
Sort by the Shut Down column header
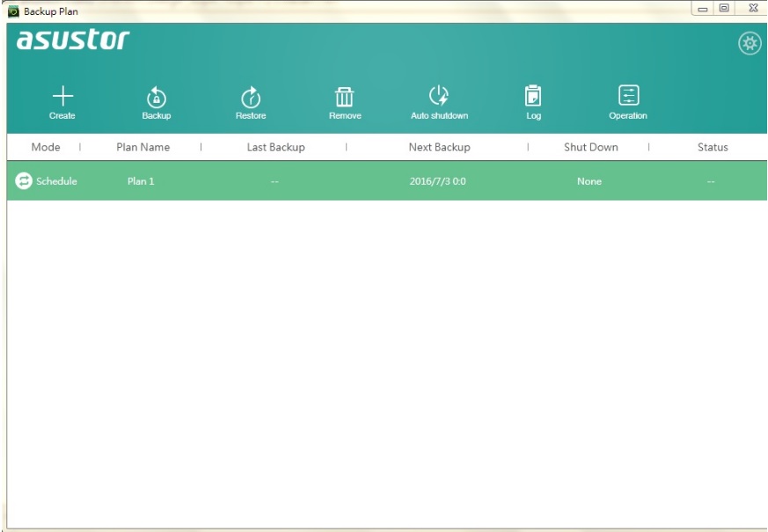click(x=590, y=147)
